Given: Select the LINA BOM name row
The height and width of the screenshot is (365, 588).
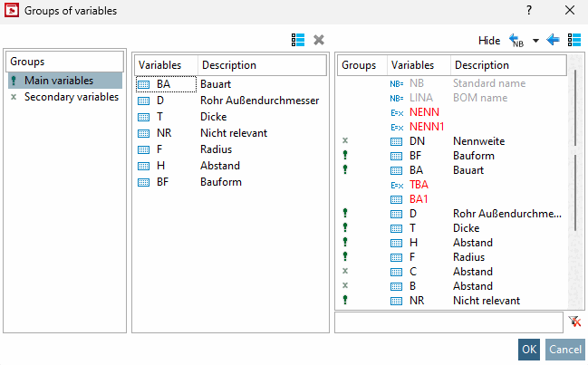Looking at the screenshot, I should pos(452,98).
